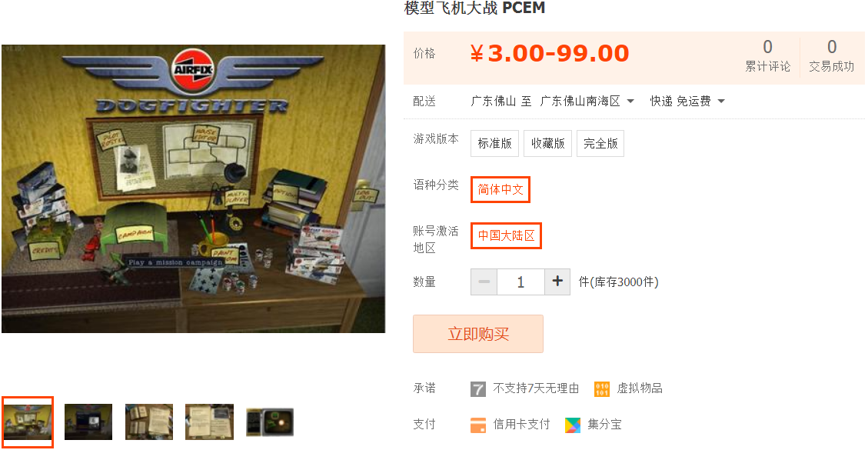Open the 快递 免运费 shipping dropdown

pyautogui.click(x=687, y=101)
